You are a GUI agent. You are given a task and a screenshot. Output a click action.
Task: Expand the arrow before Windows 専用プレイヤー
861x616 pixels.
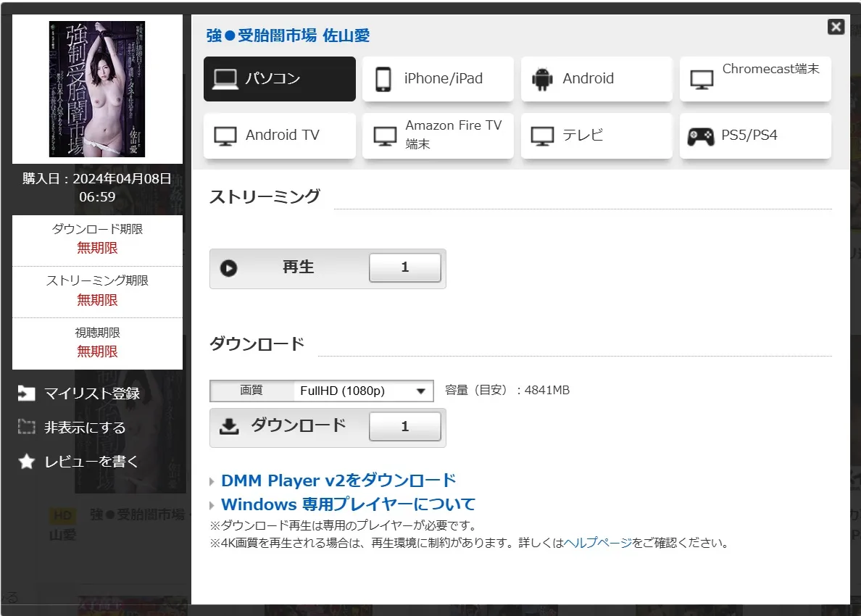212,505
